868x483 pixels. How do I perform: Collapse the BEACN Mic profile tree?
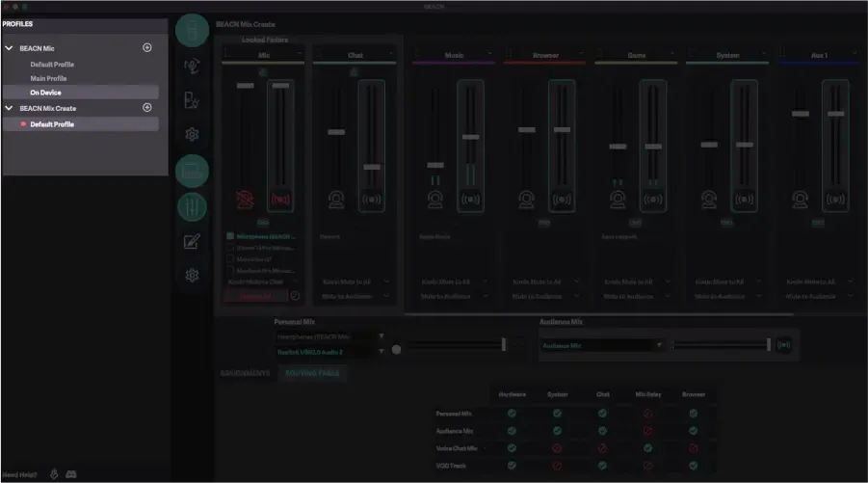click(x=10, y=47)
